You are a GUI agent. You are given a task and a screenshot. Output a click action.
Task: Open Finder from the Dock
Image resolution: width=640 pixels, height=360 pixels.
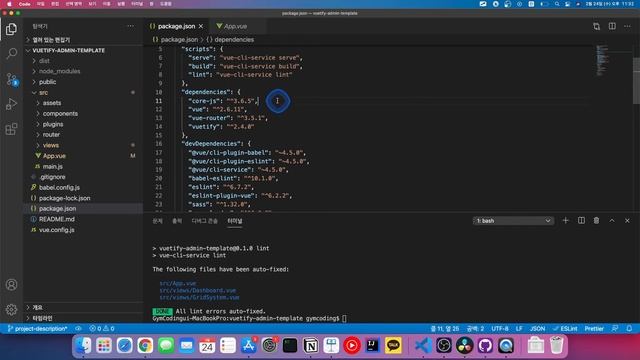coord(83,345)
